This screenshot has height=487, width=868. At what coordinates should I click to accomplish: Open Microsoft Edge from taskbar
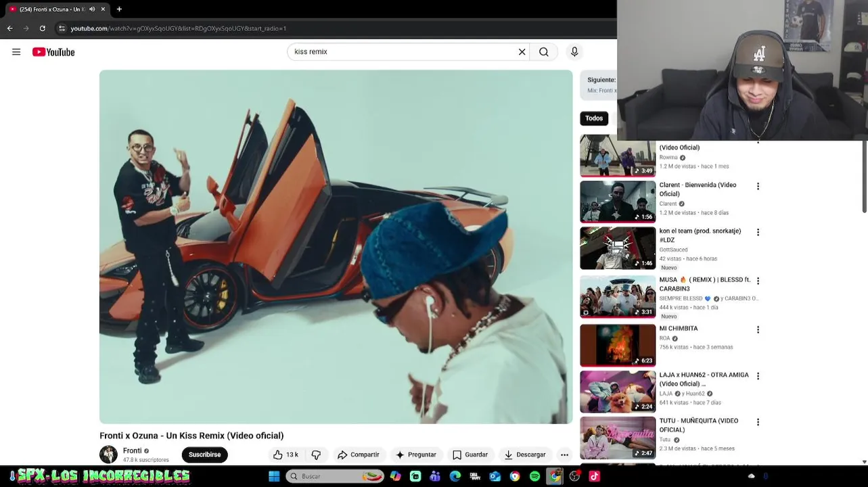pyautogui.click(x=455, y=476)
